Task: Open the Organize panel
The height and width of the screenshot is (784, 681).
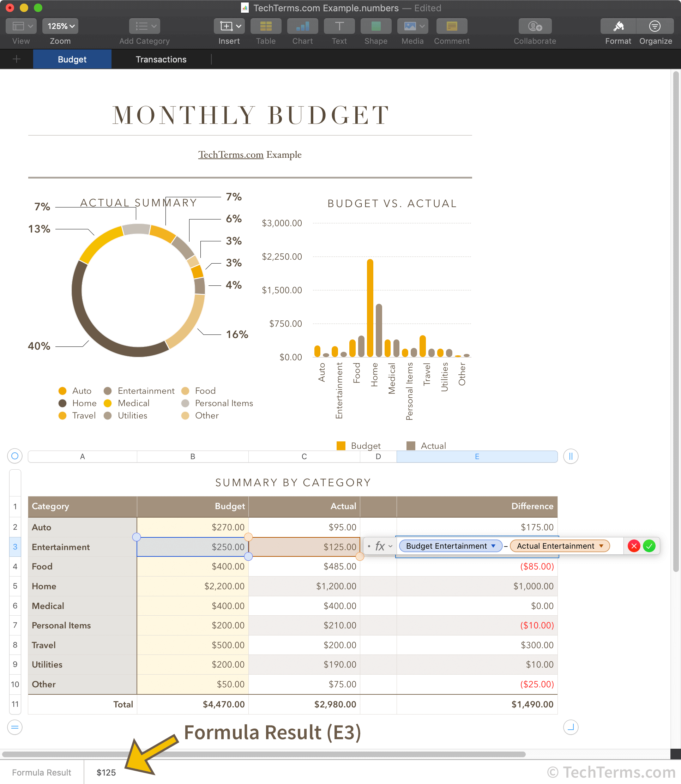Action: point(655,26)
